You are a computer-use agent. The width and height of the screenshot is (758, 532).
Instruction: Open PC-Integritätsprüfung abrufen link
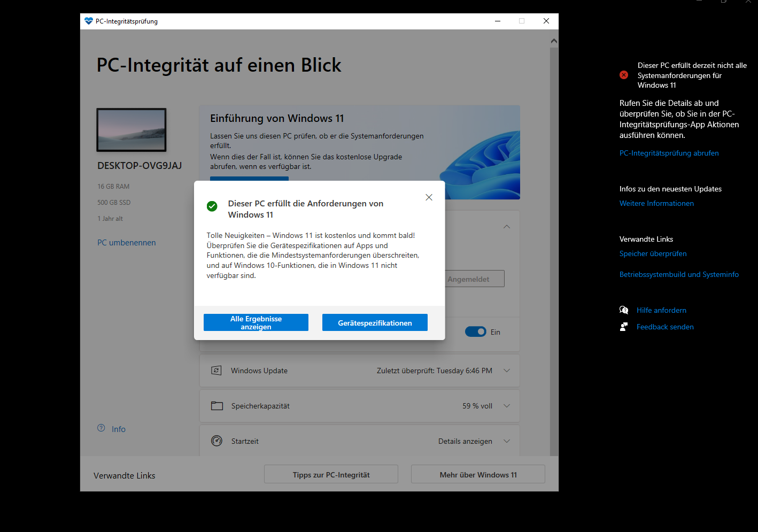[669, 153]
